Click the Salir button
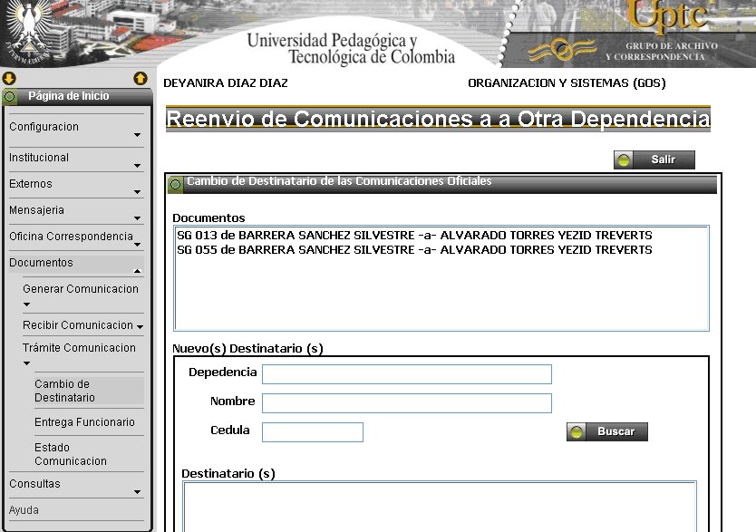 (x=654, y=160)
